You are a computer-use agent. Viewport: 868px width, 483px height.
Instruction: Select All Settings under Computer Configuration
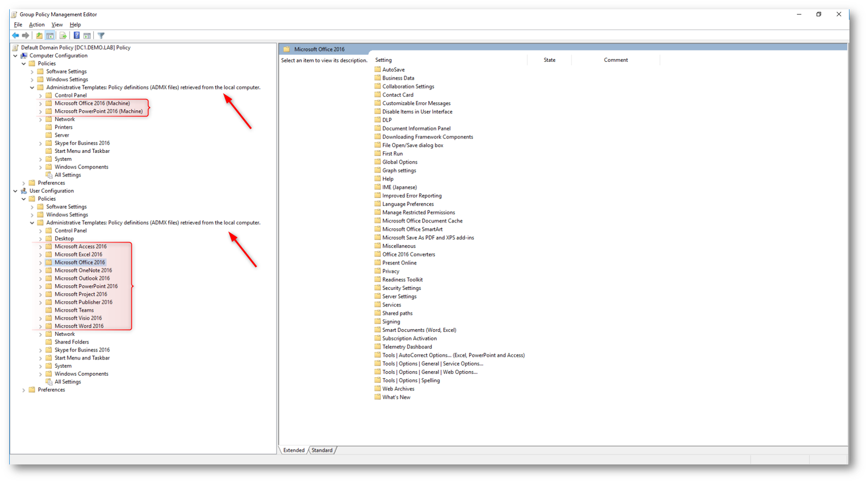[68, 175]
